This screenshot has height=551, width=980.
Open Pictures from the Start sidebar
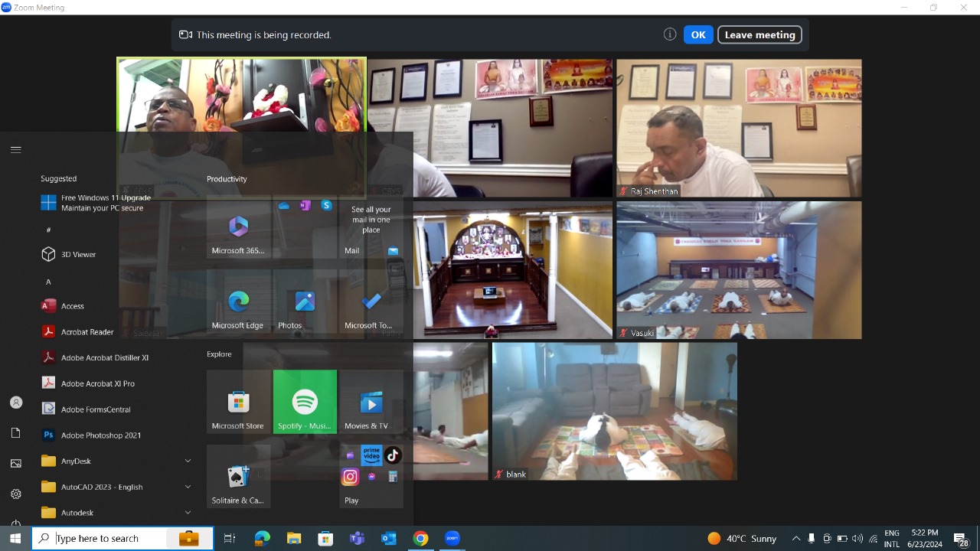pyautogui.click(x=16, y=464)
